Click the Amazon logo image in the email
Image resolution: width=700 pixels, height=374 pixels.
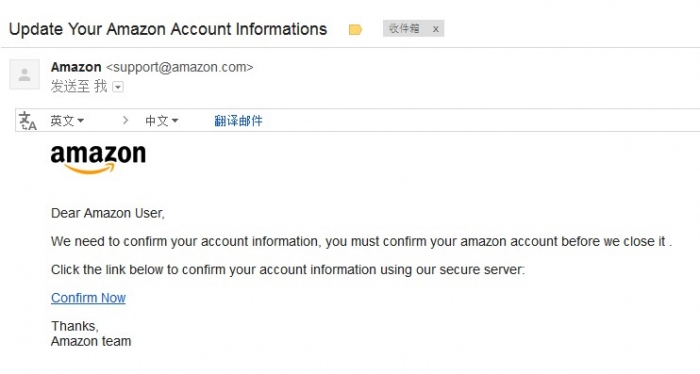[98, 159]
